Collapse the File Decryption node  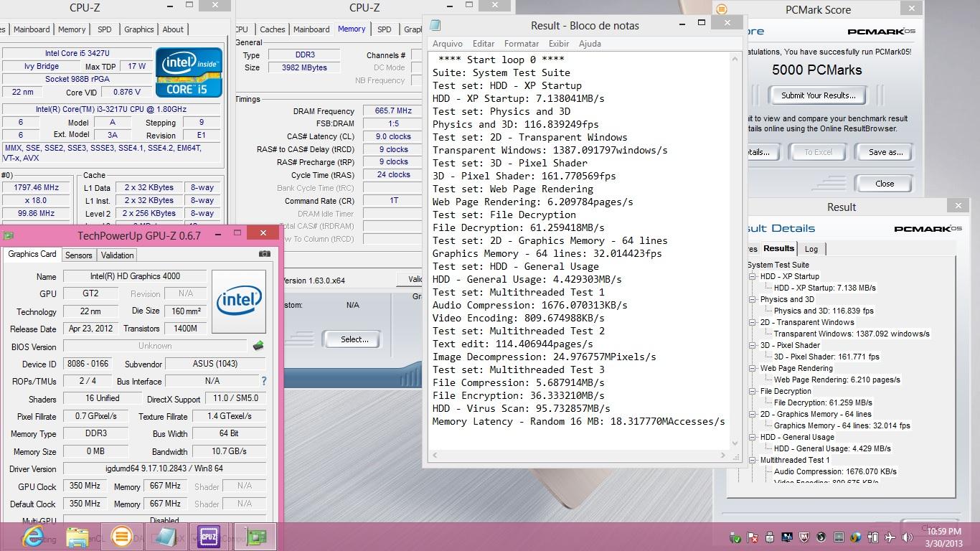tap(753, 391)
